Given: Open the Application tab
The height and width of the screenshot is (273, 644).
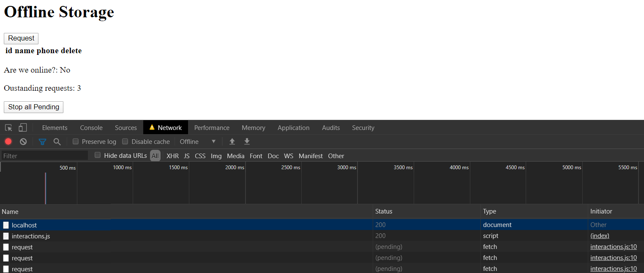Looking at the screenshot, I should coord(293,128).
